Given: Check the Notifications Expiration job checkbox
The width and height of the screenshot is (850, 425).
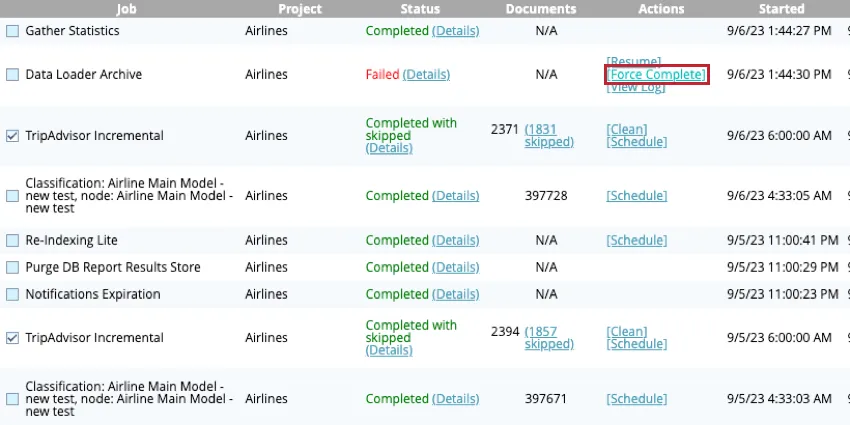Looking at the screenshot, I should click(12, 295).
